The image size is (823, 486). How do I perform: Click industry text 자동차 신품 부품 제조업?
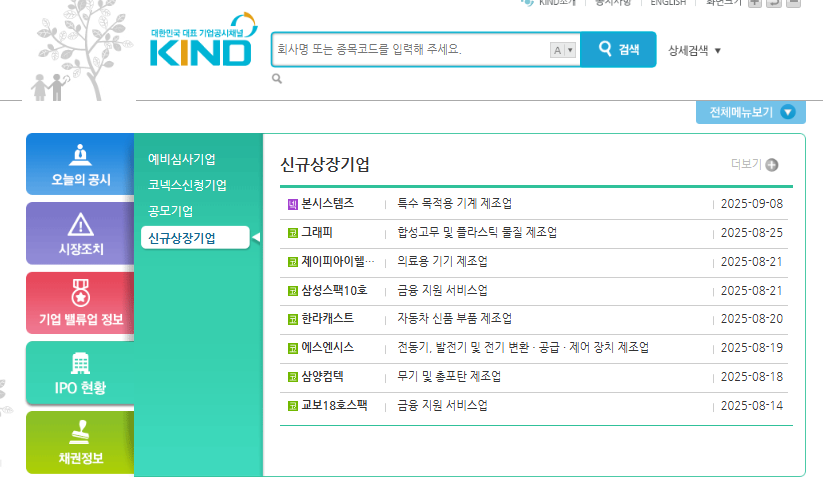455,318
